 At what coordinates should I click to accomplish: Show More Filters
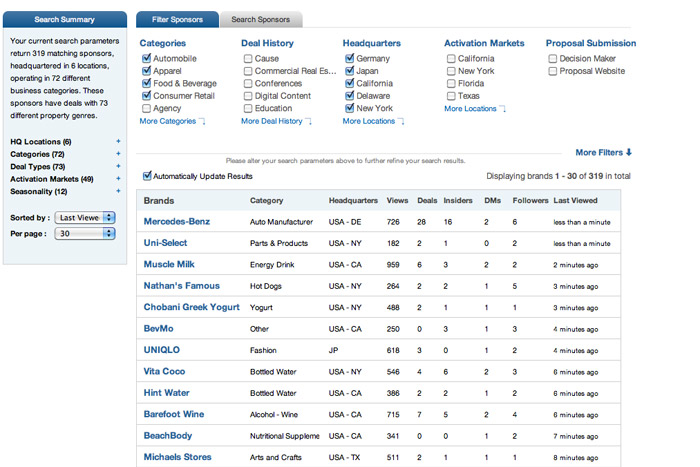pyautogui.click(x=604, y=152)
